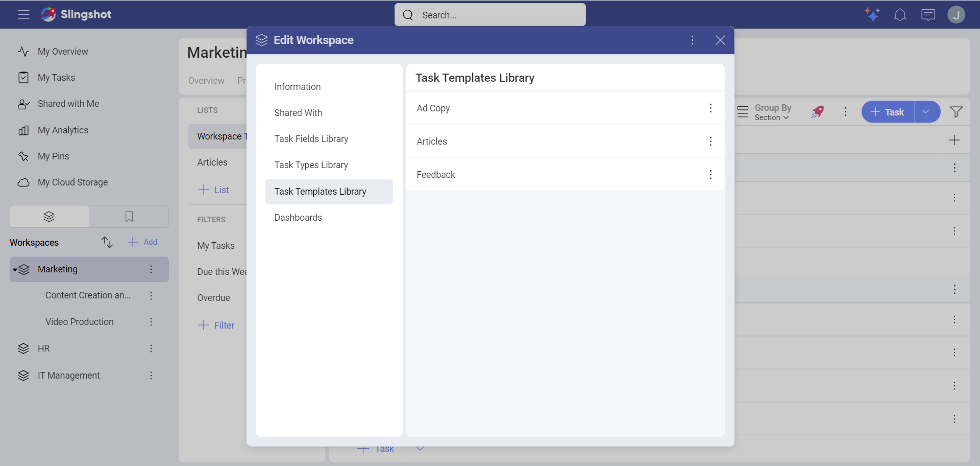Open Marketing workspace options menu

[151, 269]
